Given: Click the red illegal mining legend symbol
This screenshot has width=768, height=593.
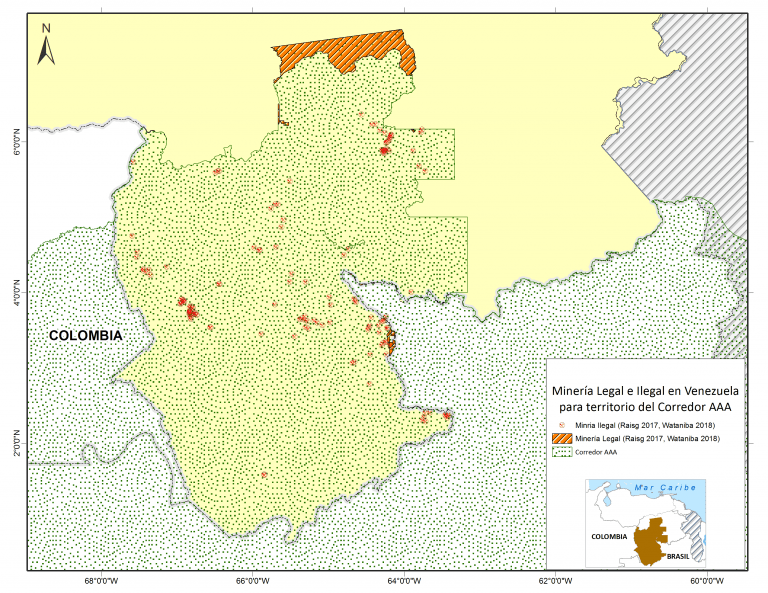Looking at the screenshot, I should 564,426.
